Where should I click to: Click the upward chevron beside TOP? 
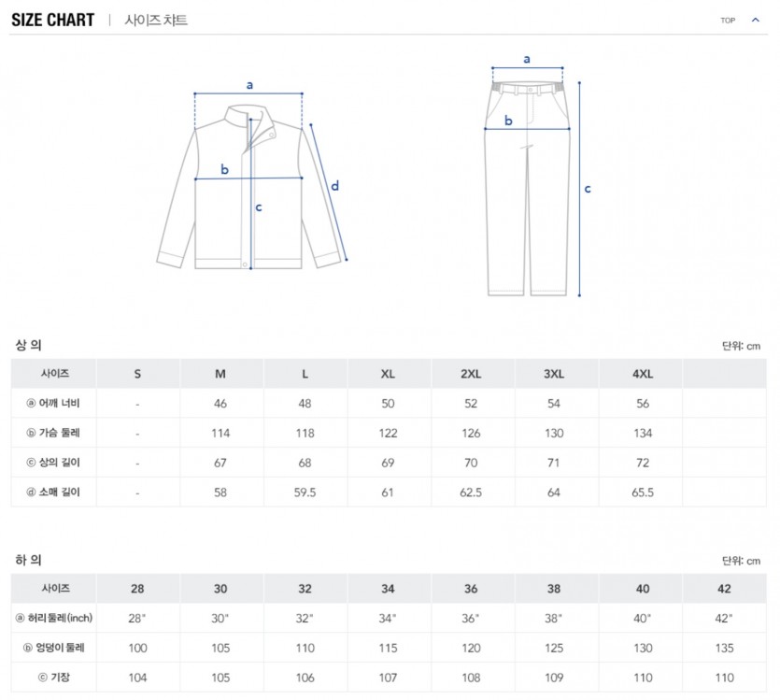(755, 21)
